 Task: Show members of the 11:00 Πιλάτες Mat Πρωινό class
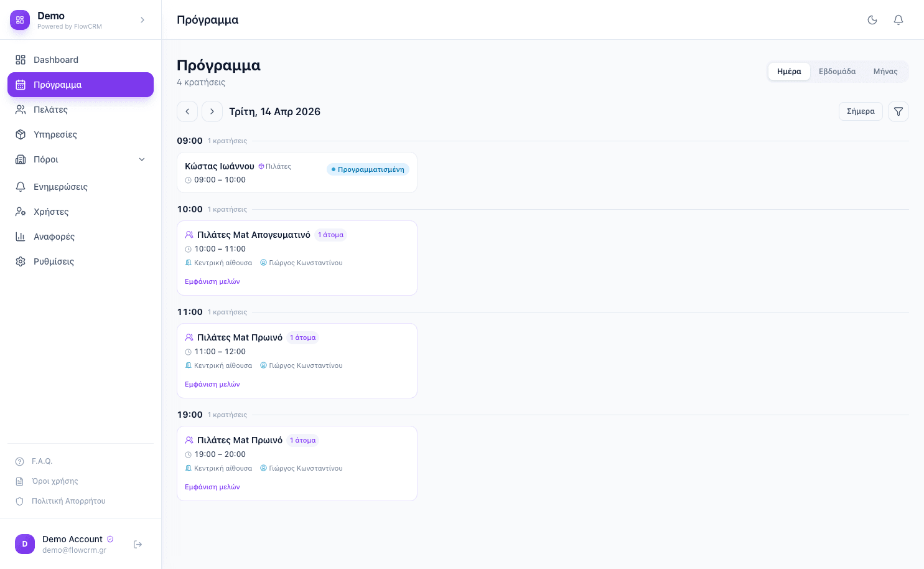click(212, 384)
